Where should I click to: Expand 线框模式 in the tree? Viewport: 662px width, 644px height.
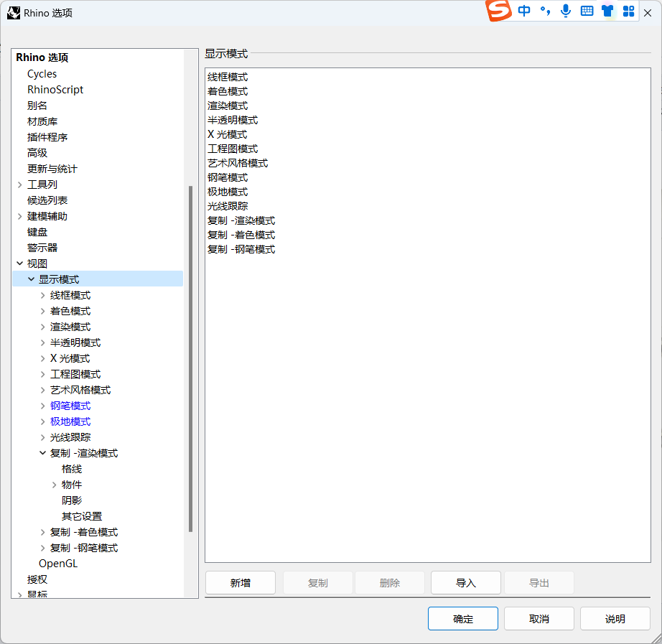tap(42, 295)
